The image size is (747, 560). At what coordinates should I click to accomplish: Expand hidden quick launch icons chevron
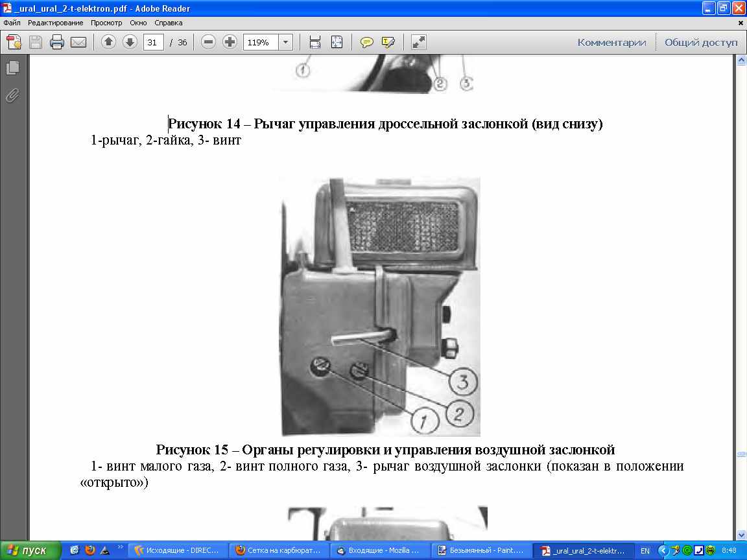[120, 547]
